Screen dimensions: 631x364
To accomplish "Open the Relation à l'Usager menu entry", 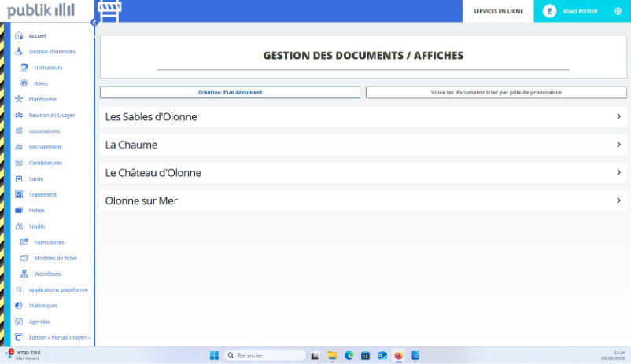I will [x=51, y=115].
